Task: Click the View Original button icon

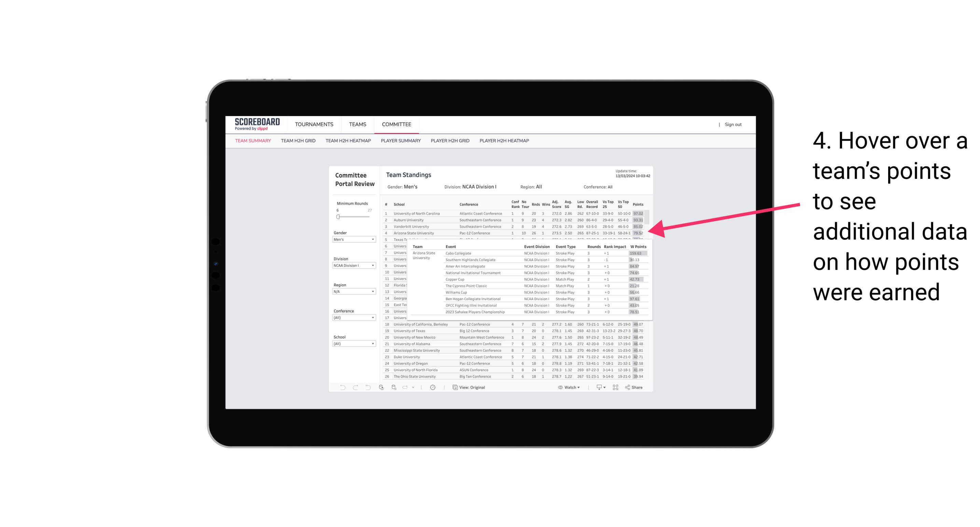Action: pos(452,387)
